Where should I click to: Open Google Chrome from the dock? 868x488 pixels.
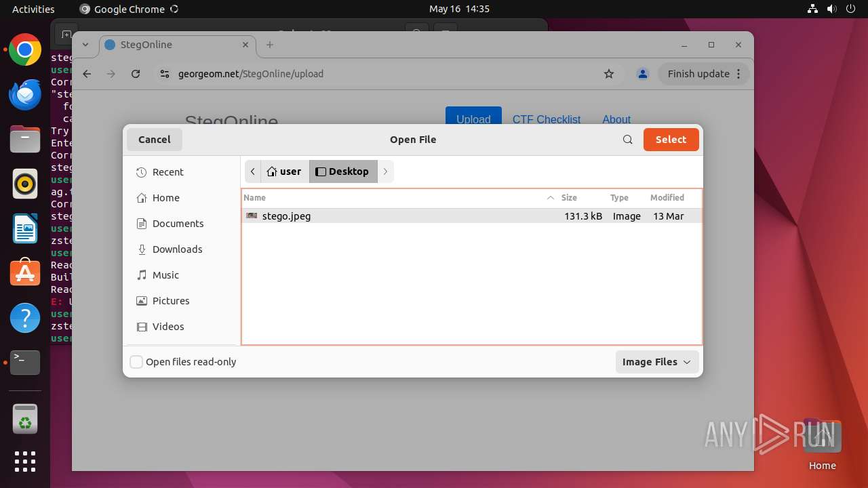[25, 50]
